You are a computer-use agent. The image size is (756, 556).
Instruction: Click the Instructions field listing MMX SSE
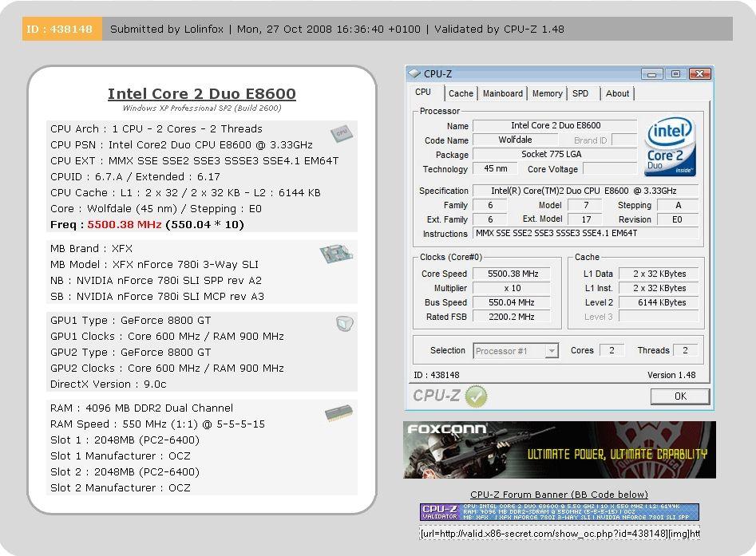tap(585, 233)
